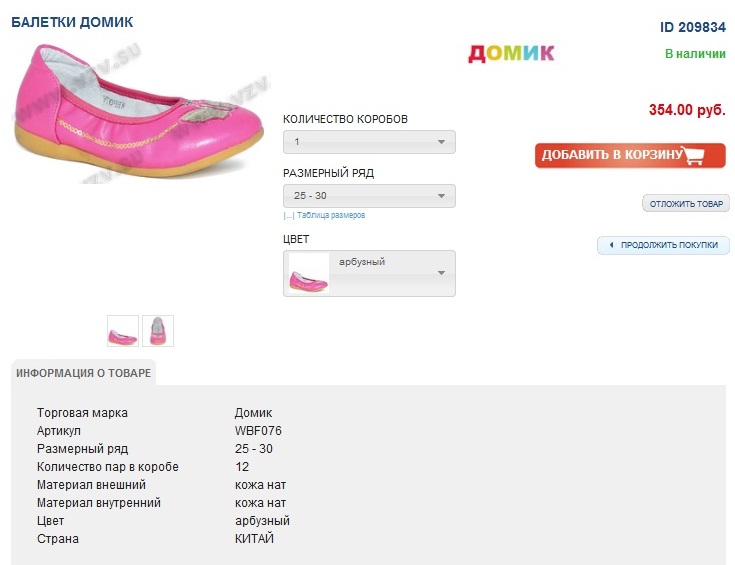Click the cart icon on the red button
The width and height of the screenshot is (735, 565).
click(705, 155)
